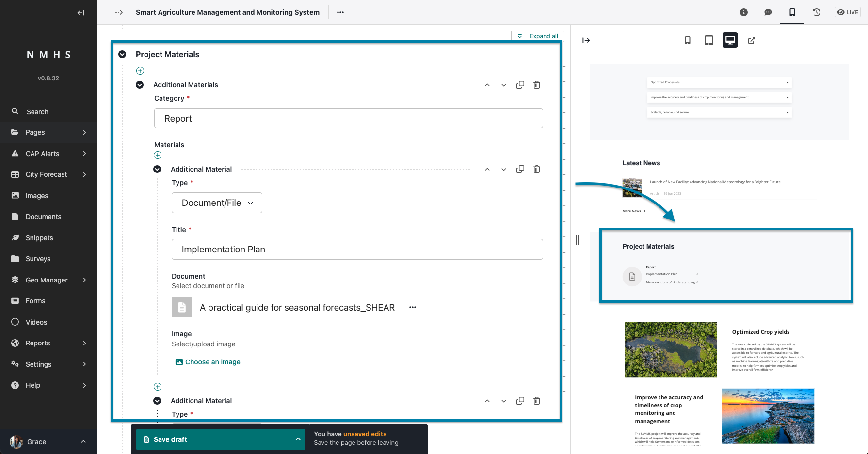Click Expand all button
Screen dimensions: 868x454
[538, 36]
